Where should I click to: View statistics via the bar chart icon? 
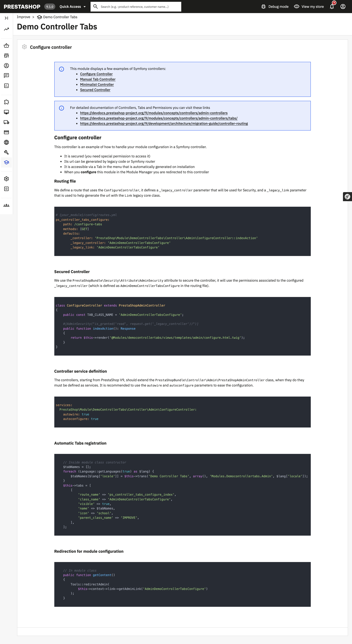point(7,85)
